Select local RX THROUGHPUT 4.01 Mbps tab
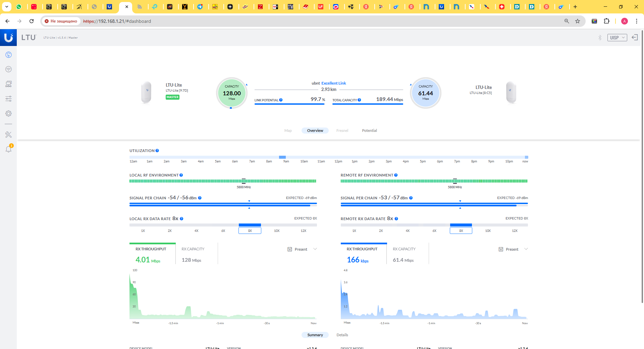The image size is (644, 349). click(152, 254)
